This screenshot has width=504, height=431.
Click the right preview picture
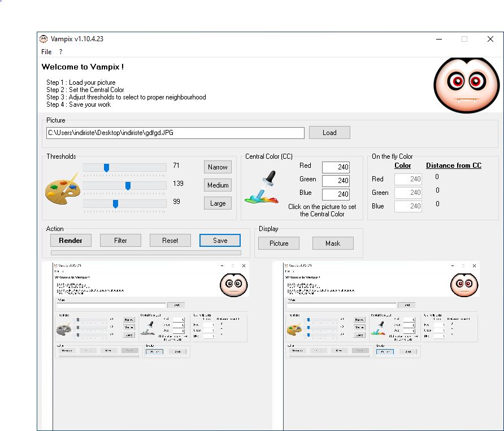coord(376,346)
